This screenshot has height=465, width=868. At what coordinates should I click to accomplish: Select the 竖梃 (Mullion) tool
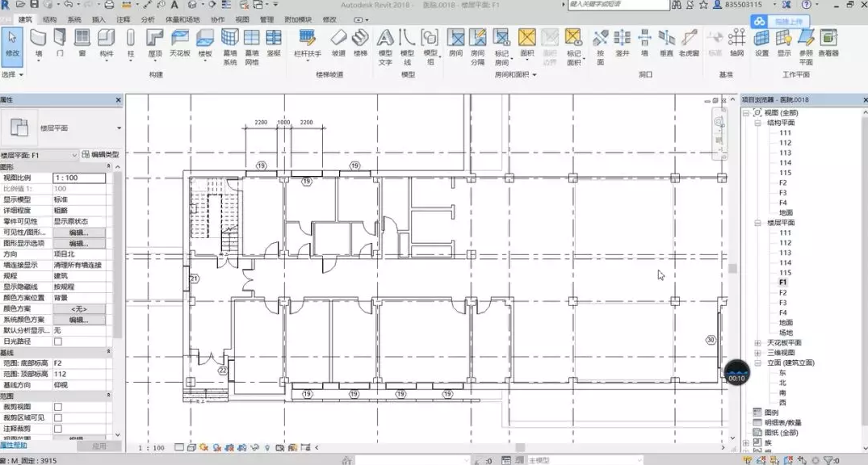(x=274, y=44)
